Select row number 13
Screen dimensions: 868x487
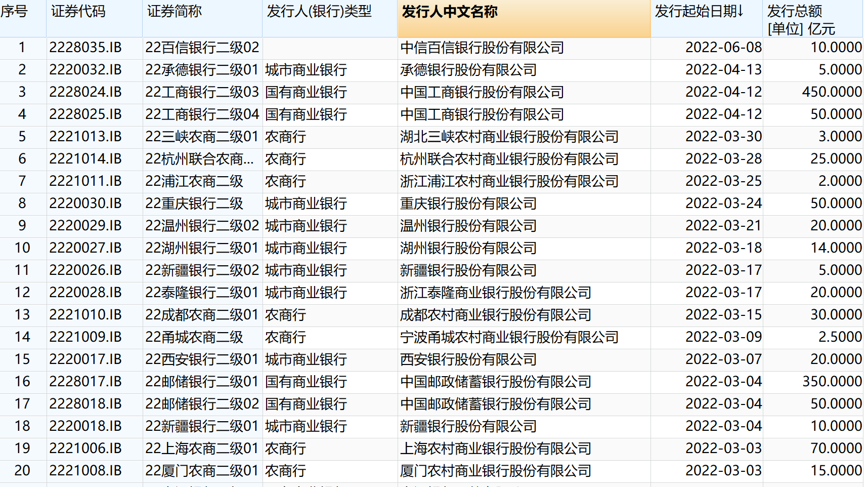click(22, 315)
